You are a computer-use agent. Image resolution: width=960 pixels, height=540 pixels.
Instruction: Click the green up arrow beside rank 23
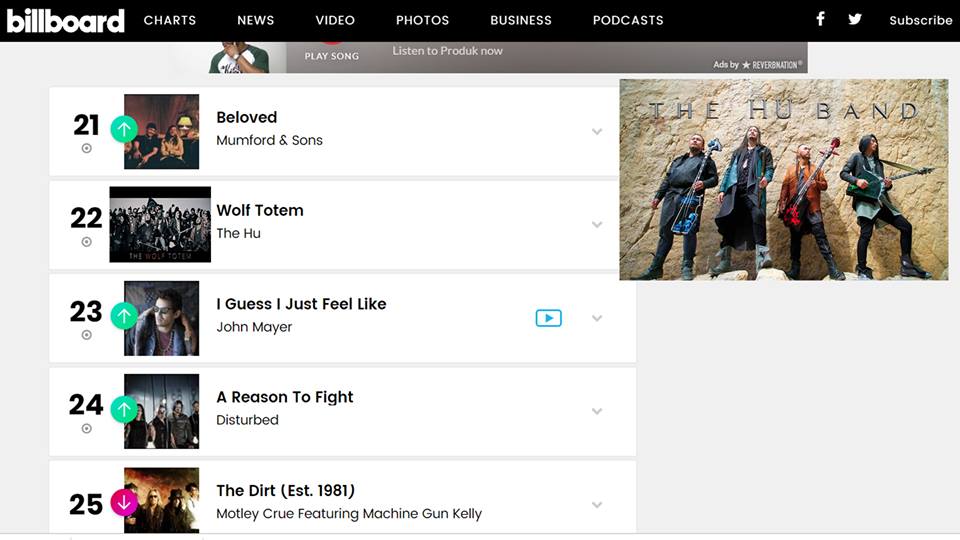[x=124, y=316]
